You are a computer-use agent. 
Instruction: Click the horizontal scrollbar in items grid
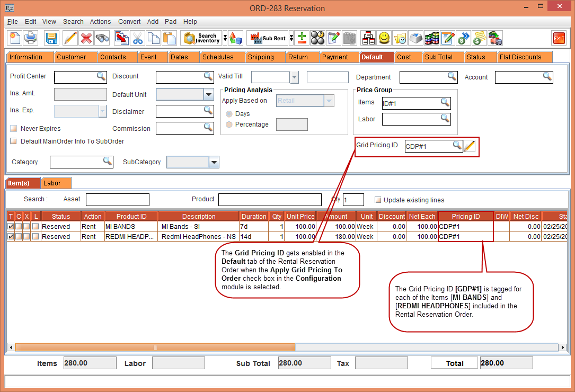[155, 347]
